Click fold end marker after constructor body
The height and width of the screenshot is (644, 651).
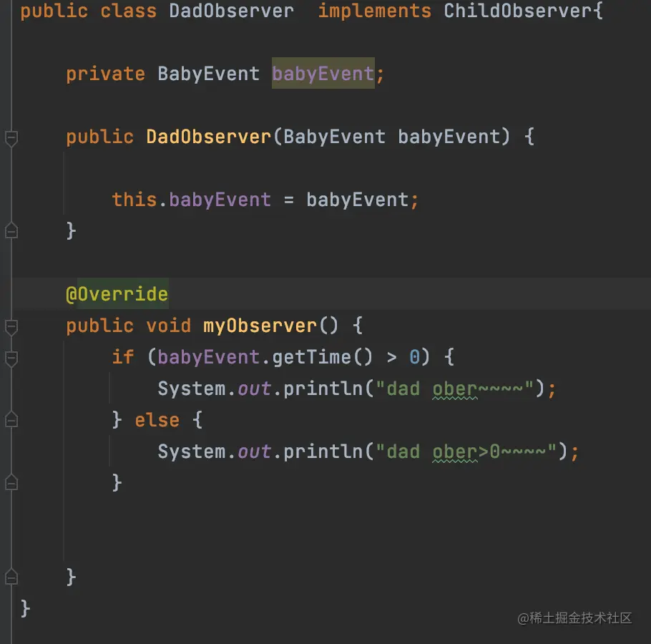pos(11,230)
